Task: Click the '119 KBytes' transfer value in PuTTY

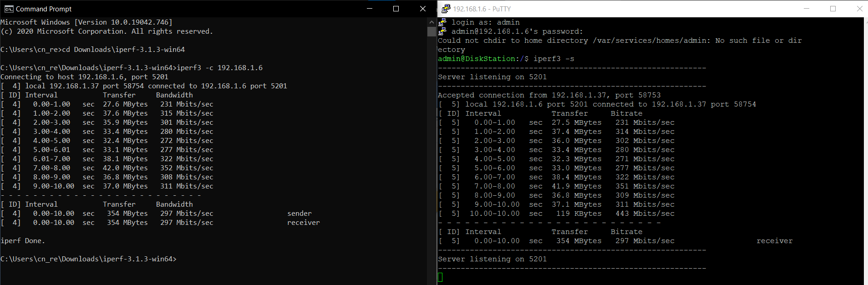Action: click(x=579, y=214)
